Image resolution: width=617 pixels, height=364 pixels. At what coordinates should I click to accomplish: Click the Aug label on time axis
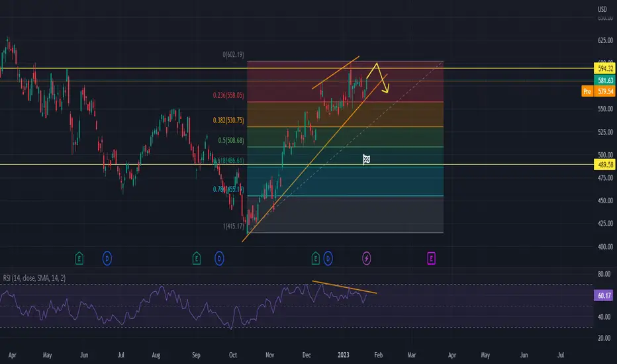click(156, 355)
